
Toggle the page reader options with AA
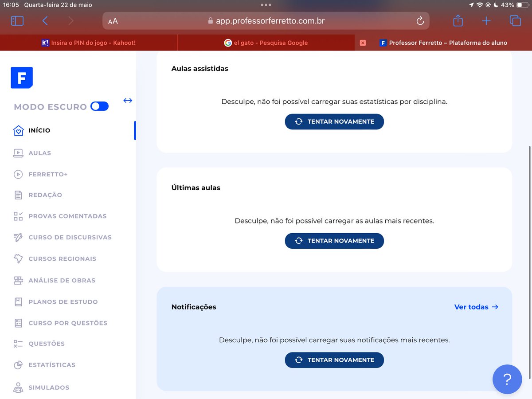[112, 20]
